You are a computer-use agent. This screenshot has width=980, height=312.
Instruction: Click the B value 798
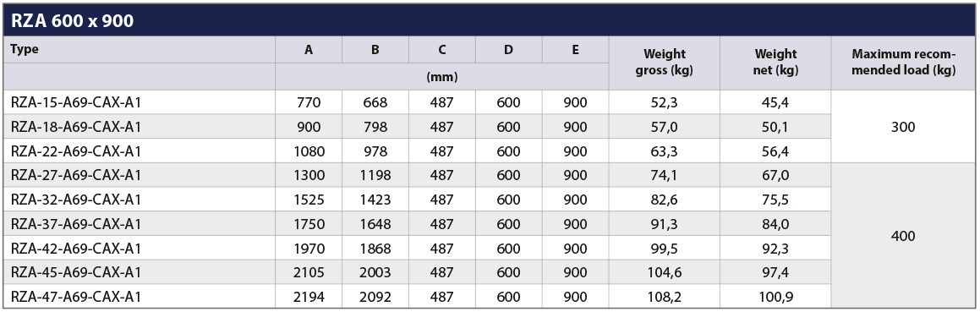(x=375, y=127)
